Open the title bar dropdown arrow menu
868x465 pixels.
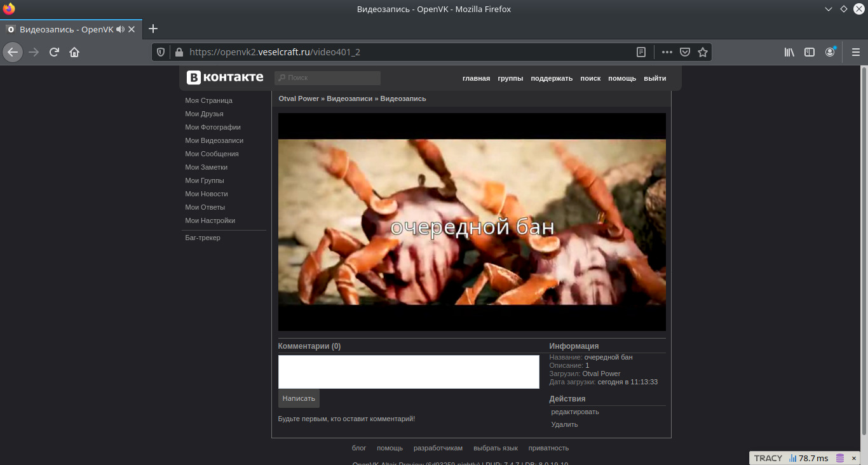pyautogui.click(x=829, y=9)
